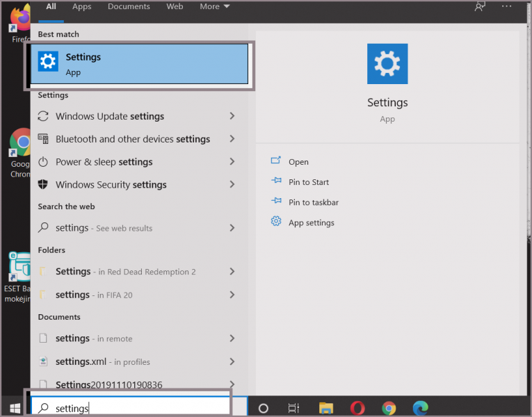532x417 pixels.
Task: Open File Explorer from the taskbar
Action: pyautogui.click(x=326, y=408)
